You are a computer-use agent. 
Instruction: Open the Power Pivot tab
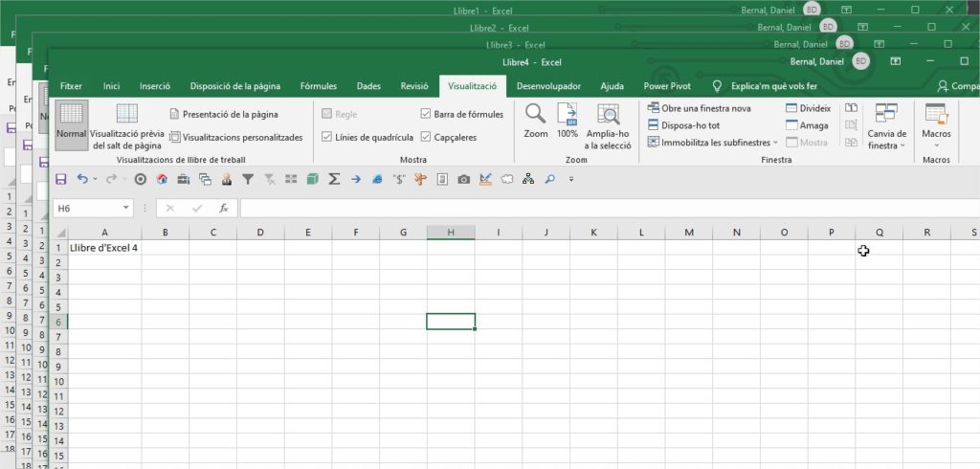click(x=667, y=86)
